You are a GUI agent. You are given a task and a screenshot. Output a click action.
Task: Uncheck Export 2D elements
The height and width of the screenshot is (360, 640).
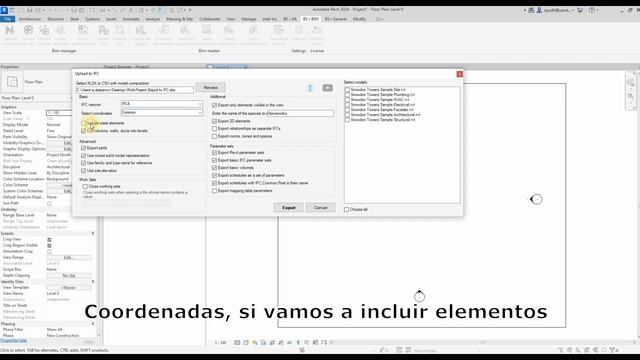coord(214,121)
